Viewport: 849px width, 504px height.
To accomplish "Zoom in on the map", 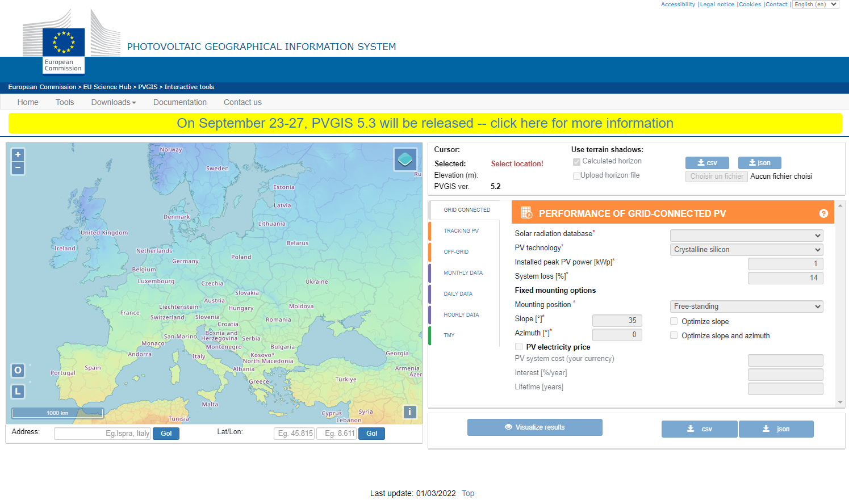I will pyautogui.click(x=18, y=154).
